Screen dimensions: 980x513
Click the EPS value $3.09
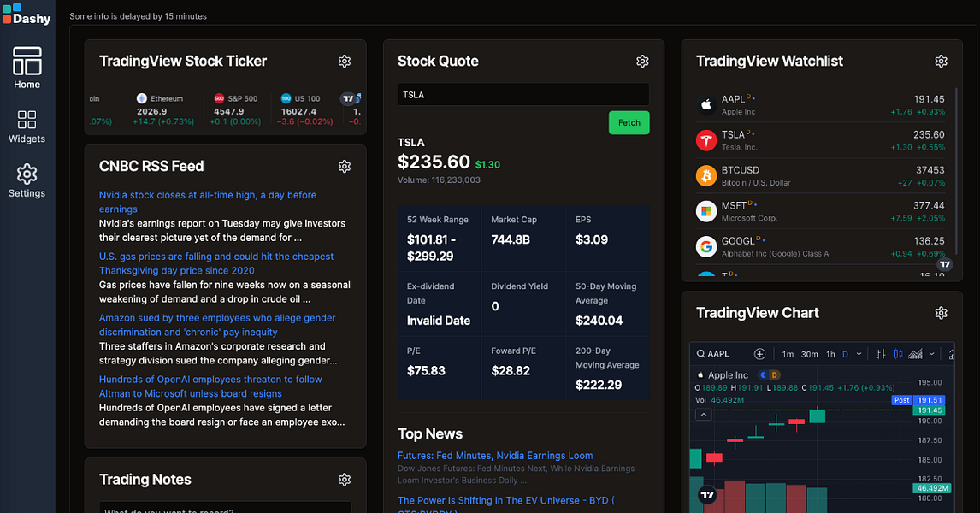point(591,239)
